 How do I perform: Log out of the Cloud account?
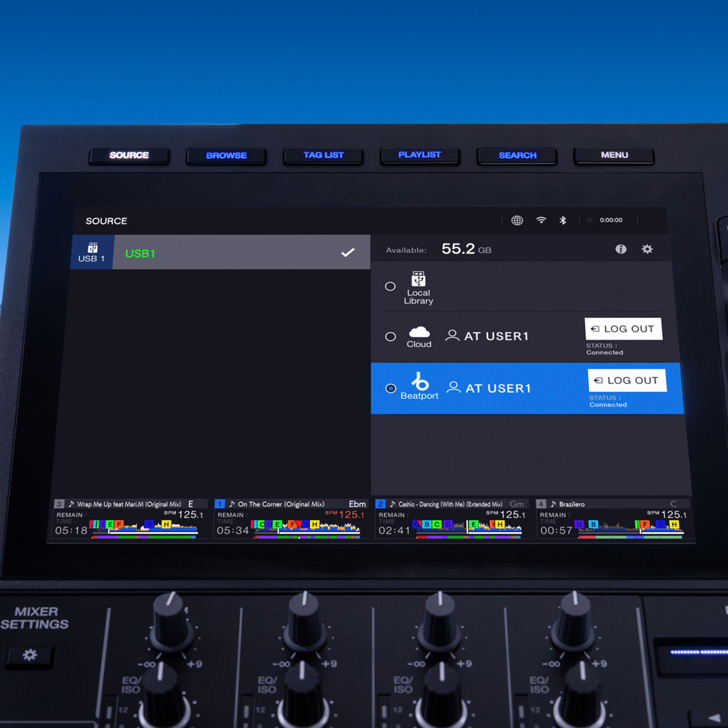[x=623, y=329]
